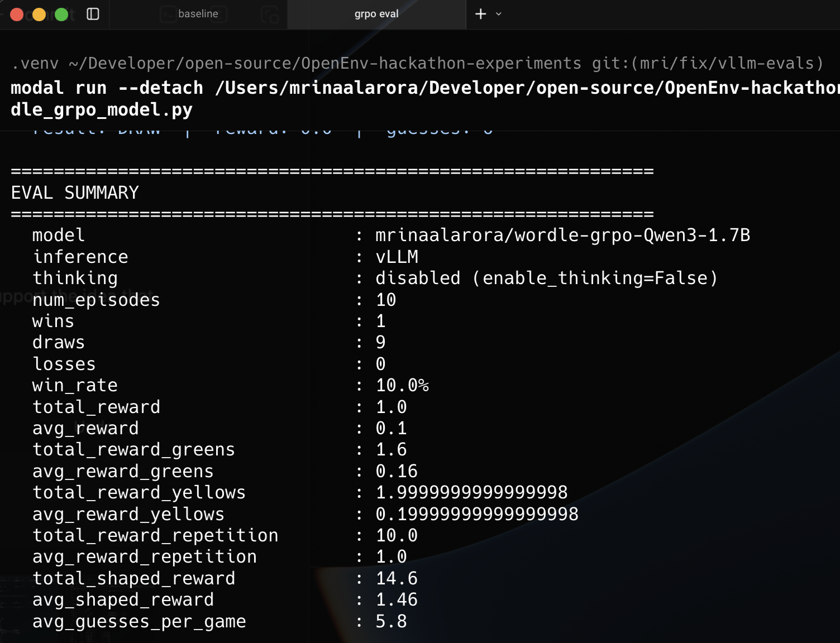Maximize the window using green button

click(x=61, y=15)
